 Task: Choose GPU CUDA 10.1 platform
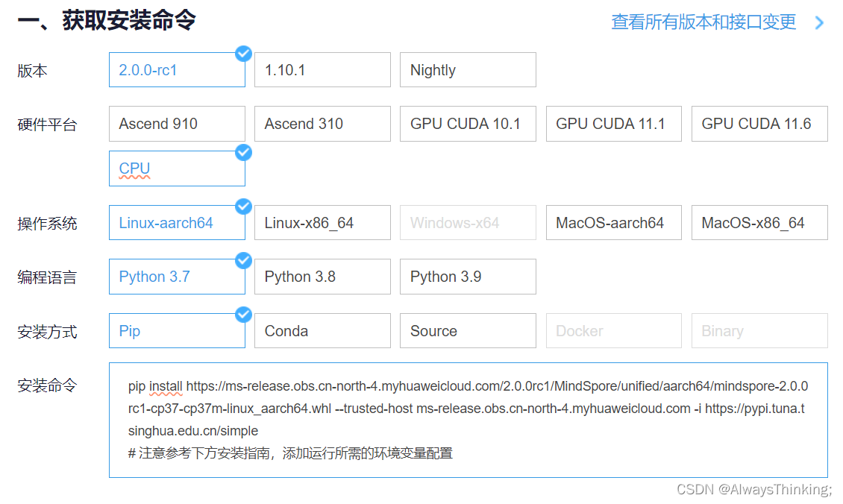[x=468, y=124]
